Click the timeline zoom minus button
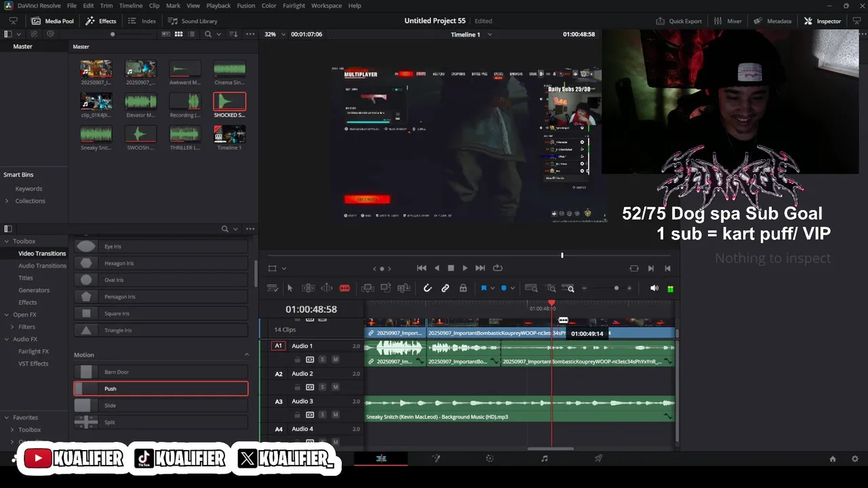Viewport: 868px width, 488px height. pos(585,288)
